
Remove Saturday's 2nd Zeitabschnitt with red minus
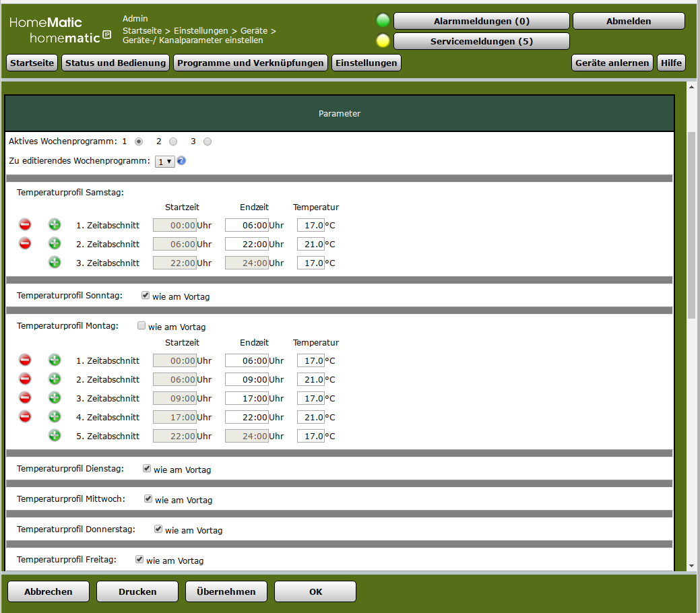pyautogui.click(x=25, y=243)
